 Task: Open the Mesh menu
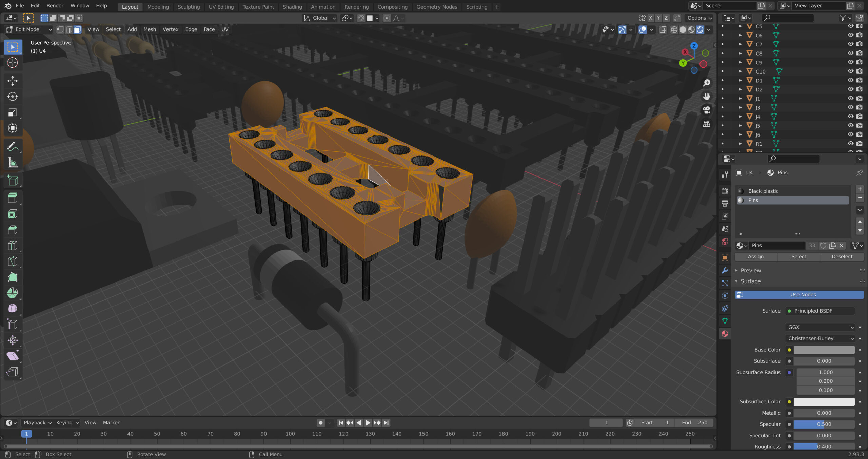[150, 29]
